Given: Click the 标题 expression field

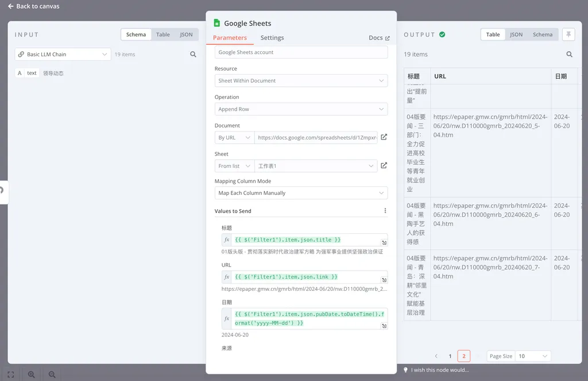Looking at the screenshot, I should click(x=310, y=240).
